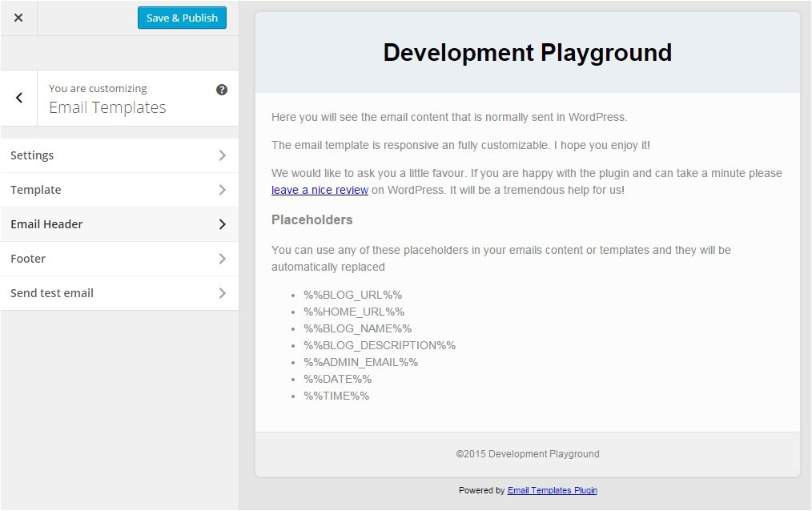Click the 'You are customizing' label
Screen dimensions: 812x511
click(98, 89)
